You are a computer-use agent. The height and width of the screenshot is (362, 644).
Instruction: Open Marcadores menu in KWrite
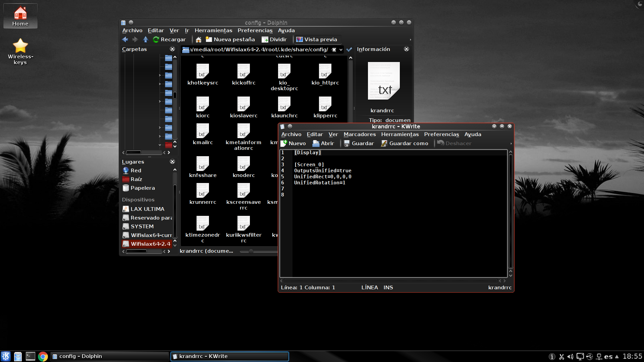pyautogui.click(x=360, y=134)
